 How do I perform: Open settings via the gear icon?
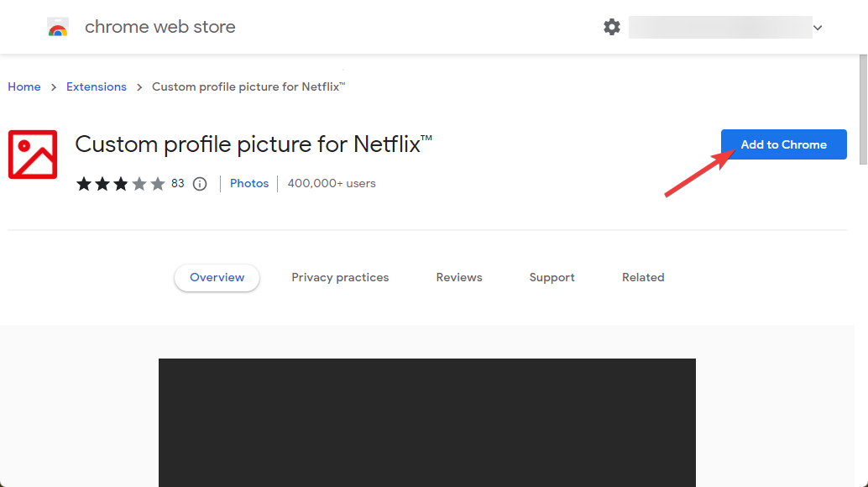[612, 27]
